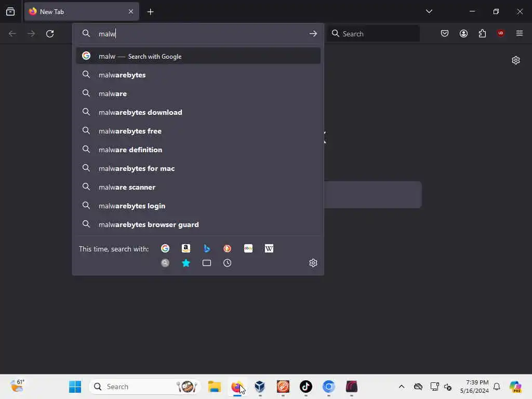Choose the 'malware' suggestion
Image resolution: width=532 pixels, height=399 pixels.
[x=198, y=94]
